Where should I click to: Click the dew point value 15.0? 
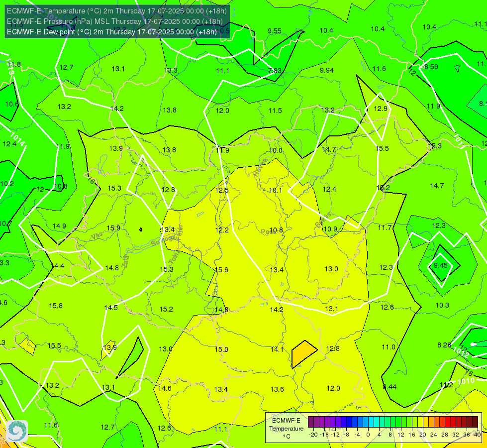pyautogui.click(x=221, y=349)
